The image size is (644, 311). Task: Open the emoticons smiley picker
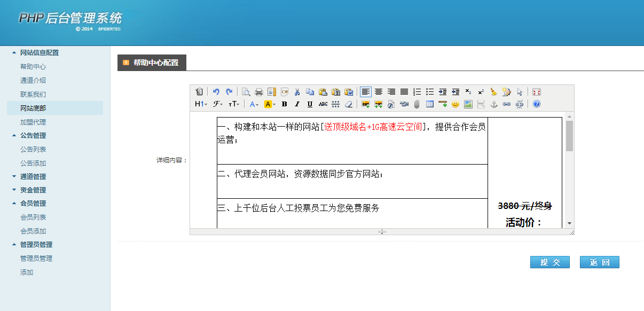455,104
